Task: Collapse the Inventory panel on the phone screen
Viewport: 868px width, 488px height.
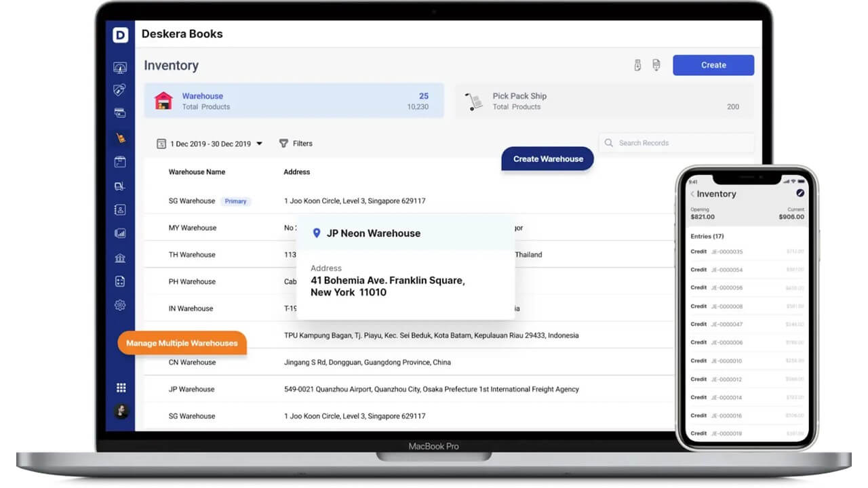Action: [693, 194]
